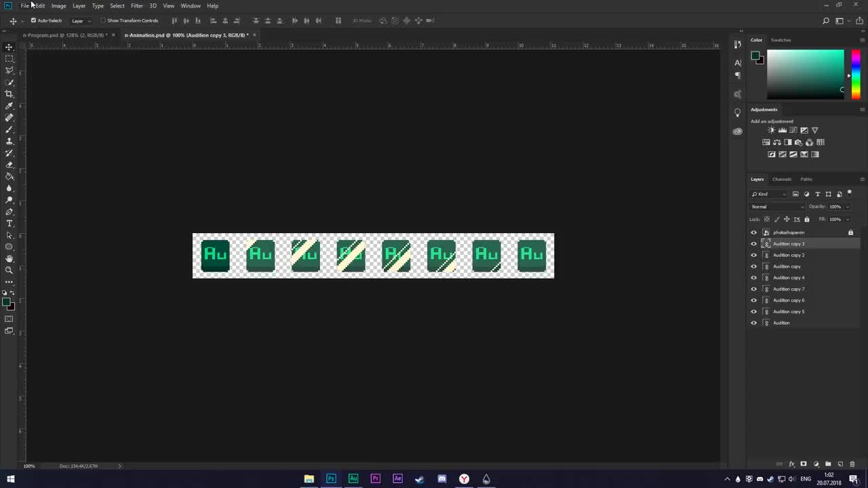
Task: Open the Layers panel menu
Action: (862, 179)
